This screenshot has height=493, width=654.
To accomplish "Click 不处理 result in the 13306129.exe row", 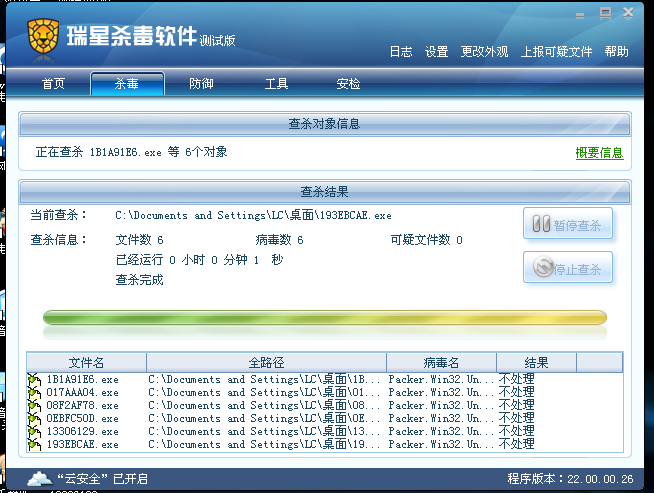I will [516, 431].
